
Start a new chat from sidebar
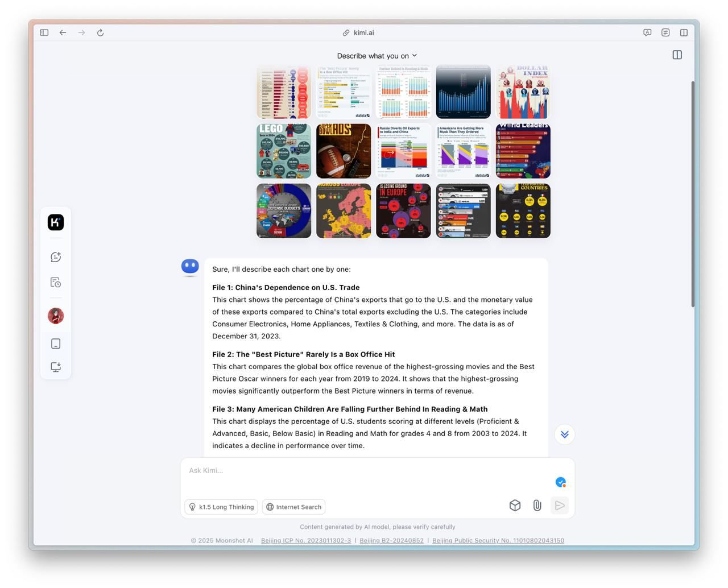pyautogui.click(x=56, y=257)
